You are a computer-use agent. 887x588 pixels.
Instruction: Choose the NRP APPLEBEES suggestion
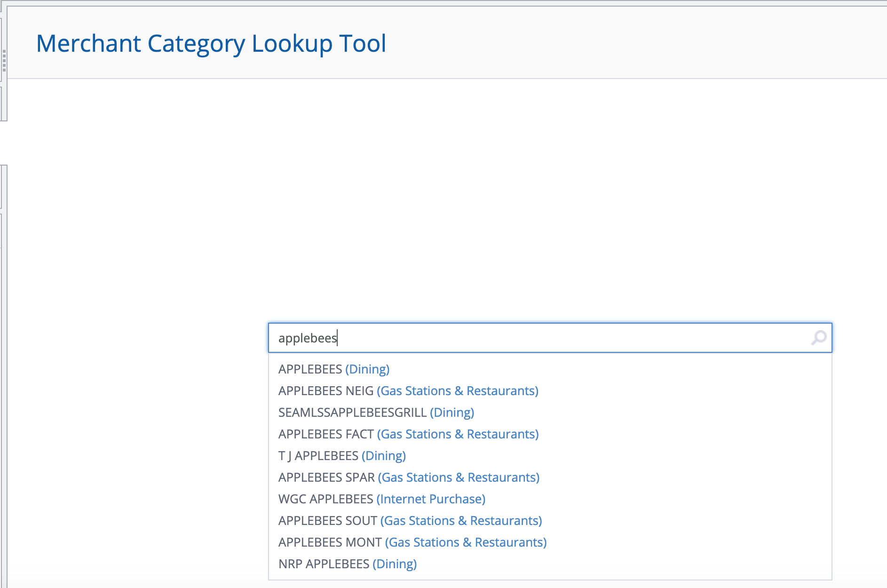tap(324, 564)
